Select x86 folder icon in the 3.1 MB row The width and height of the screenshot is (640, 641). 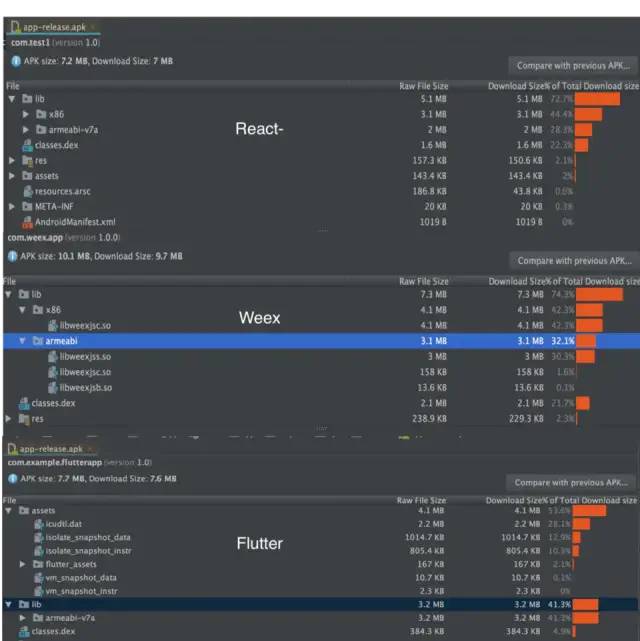click(41, 114)
